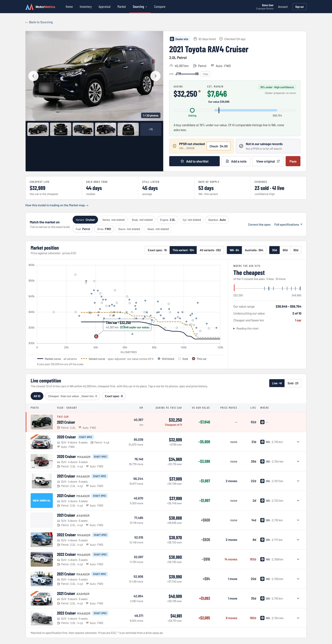Click the Dealer site globe icon
Image resolution: width=332 pixels, height=644 pixels.
(x=172, y=39)
